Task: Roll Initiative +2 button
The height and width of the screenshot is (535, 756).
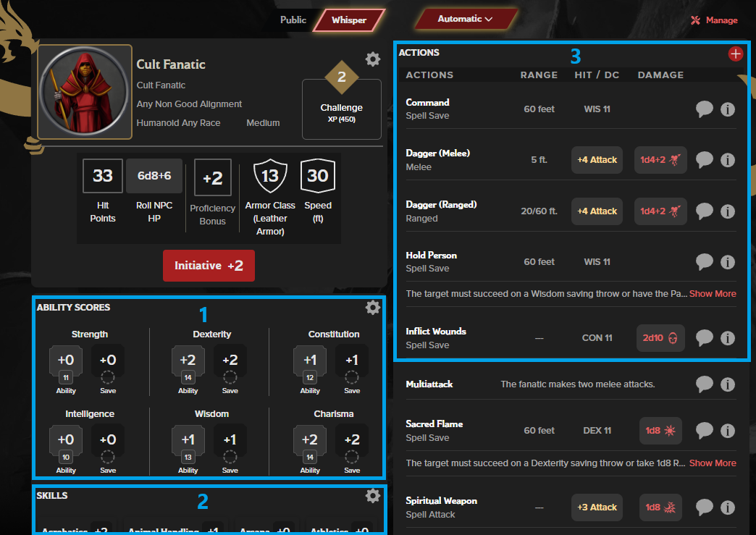Action: (x=209, y=266)
